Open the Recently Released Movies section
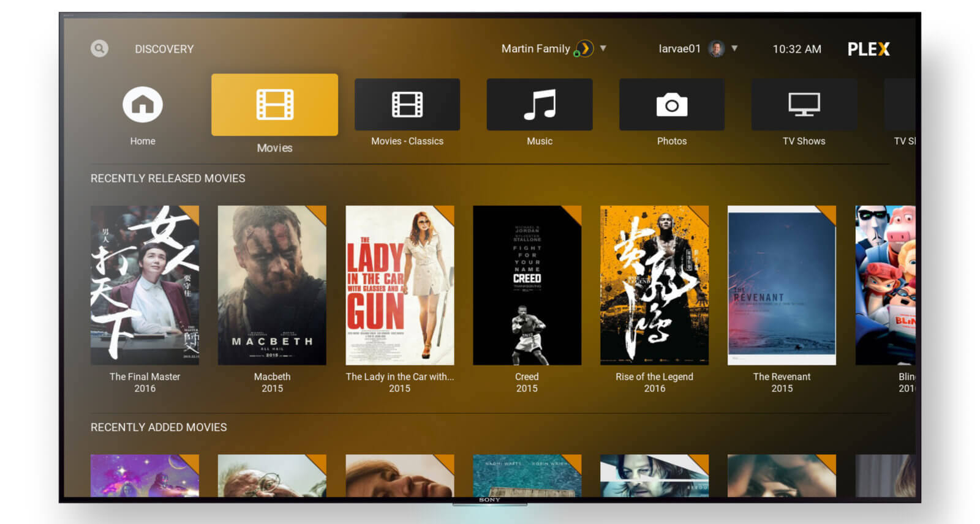The height and width of the screenshot is (524, 980). tap(168, 178)
